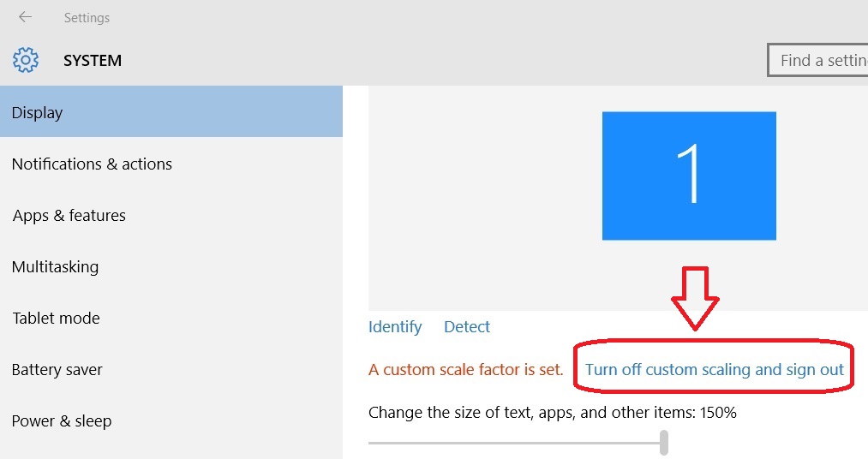The height and width of the screenshot is (459, 868).
Task: Click the Detect displays link
Action: (x=467, y=326)
